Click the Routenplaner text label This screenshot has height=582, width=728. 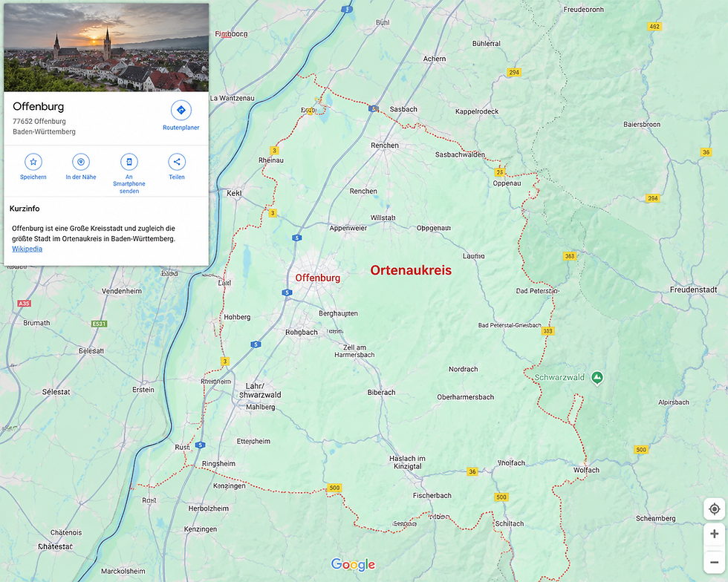point(181,128)
